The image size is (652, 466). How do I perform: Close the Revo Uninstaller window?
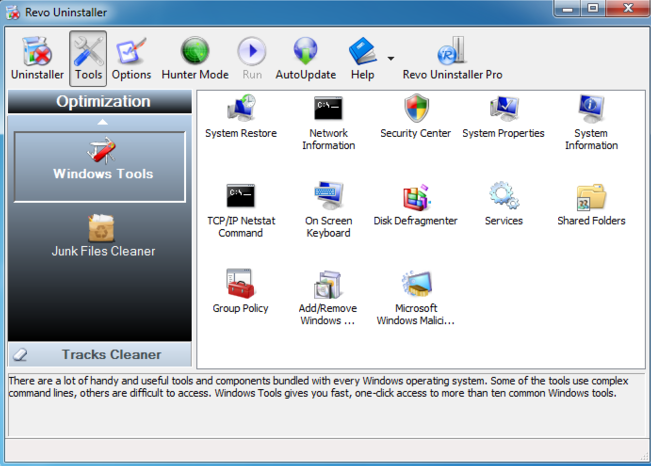628,8
